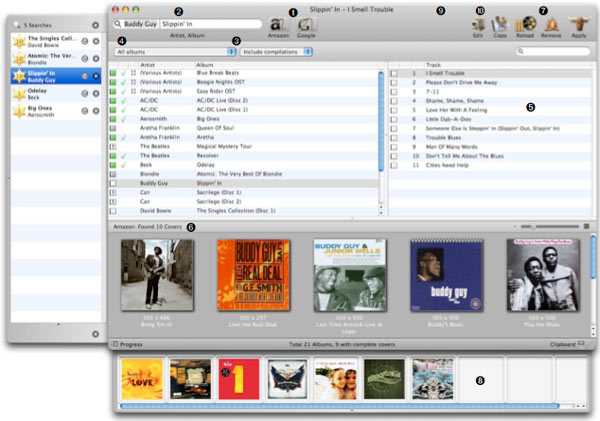Adjust the cover thumbnail size slider
The image size is (600, 421).
(x=535, y=228)
